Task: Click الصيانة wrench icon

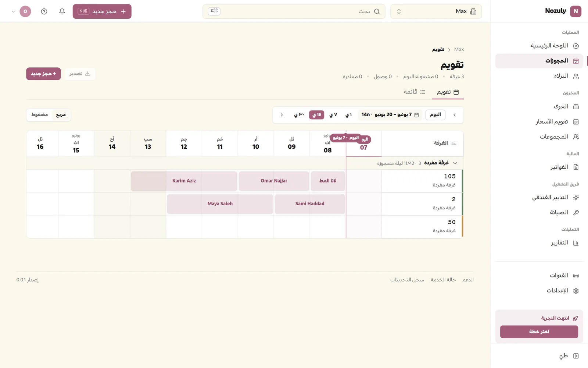Action: pyautogui.click(x=576, y=213)
